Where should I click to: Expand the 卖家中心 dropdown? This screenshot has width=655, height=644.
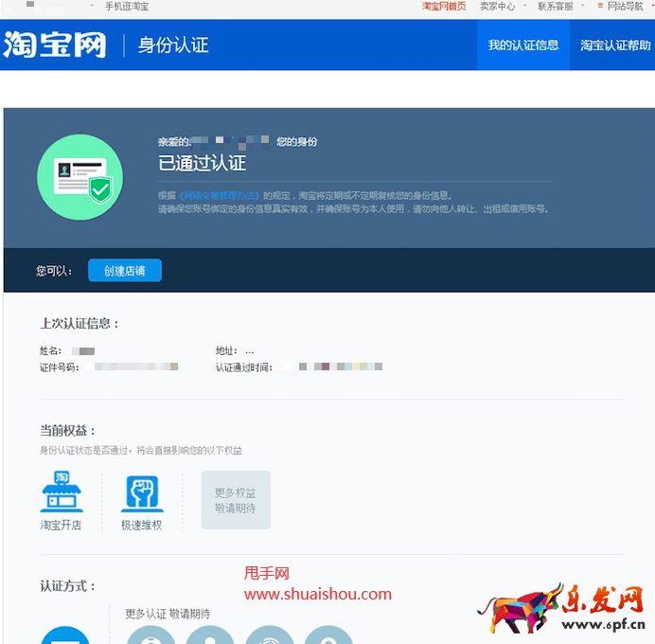(x=499, y=7)
